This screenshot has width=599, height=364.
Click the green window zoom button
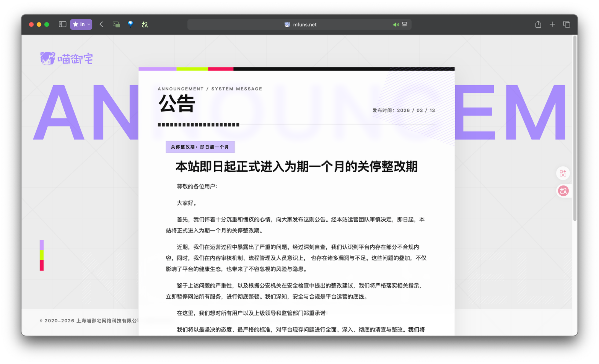[x=47, y=24]
